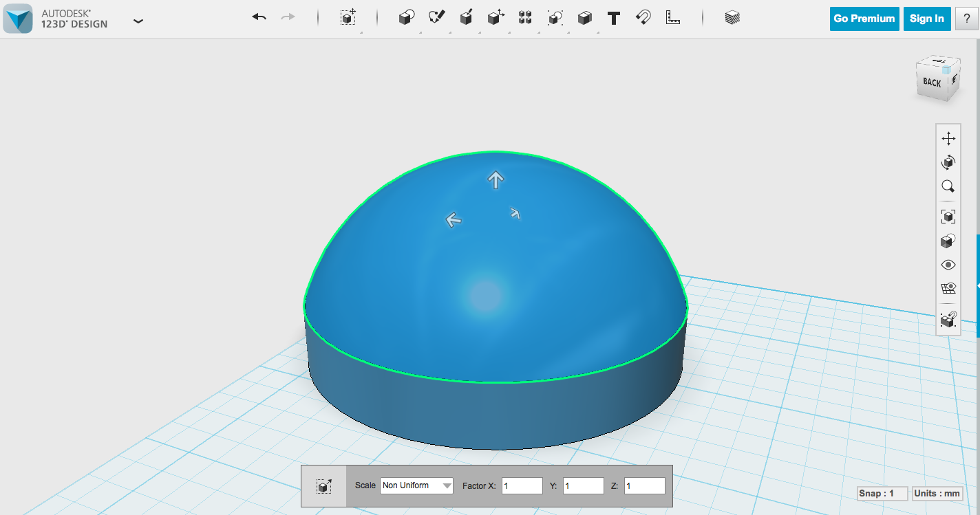
Task: Toggle the Snap magnet tool
Action: tap(642, 19)
